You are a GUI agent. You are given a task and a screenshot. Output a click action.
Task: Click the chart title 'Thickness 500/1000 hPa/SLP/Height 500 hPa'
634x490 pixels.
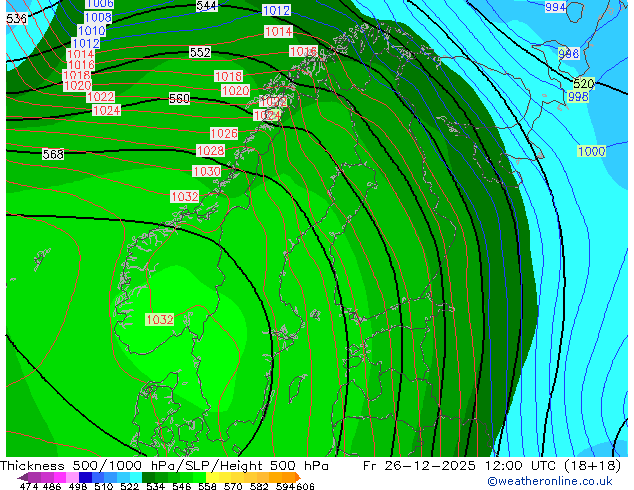164,466
